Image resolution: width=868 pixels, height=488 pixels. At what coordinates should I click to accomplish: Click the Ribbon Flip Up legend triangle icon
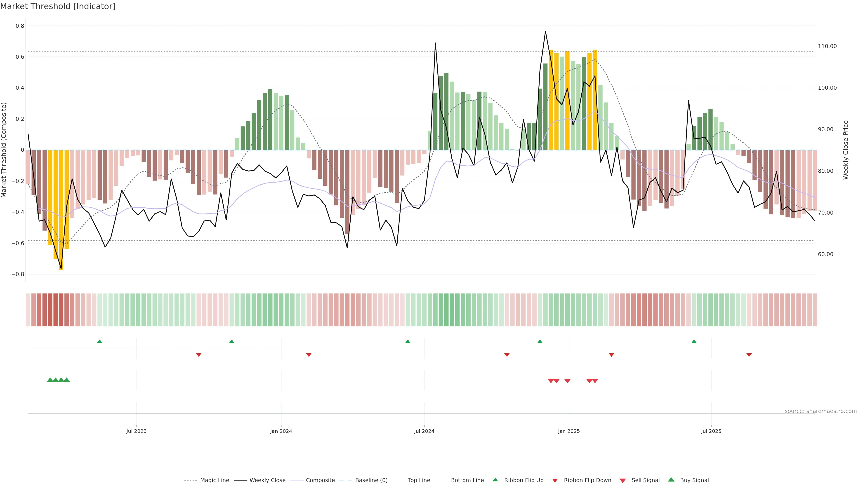click(495, 480)
